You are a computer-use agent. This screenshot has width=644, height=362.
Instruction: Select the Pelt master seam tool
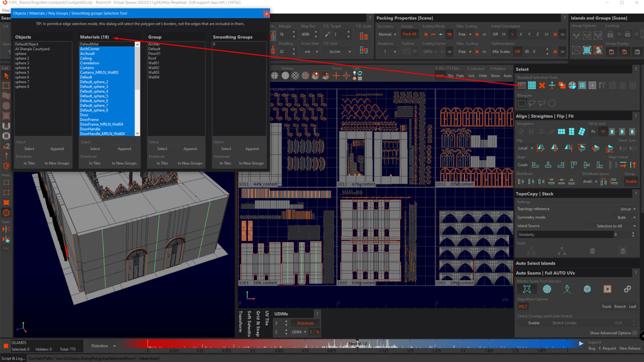pyautogui.click(x=527, y=289)
